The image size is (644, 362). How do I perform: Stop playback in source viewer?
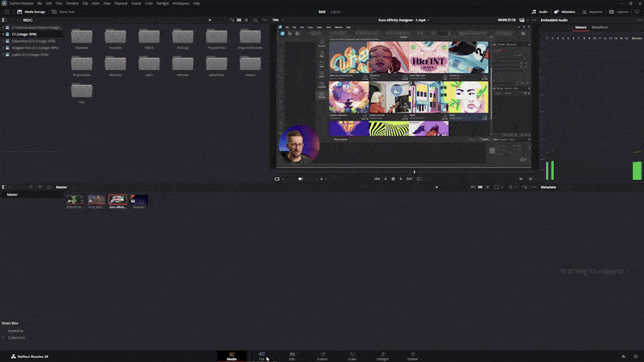(x=393, y=179)
